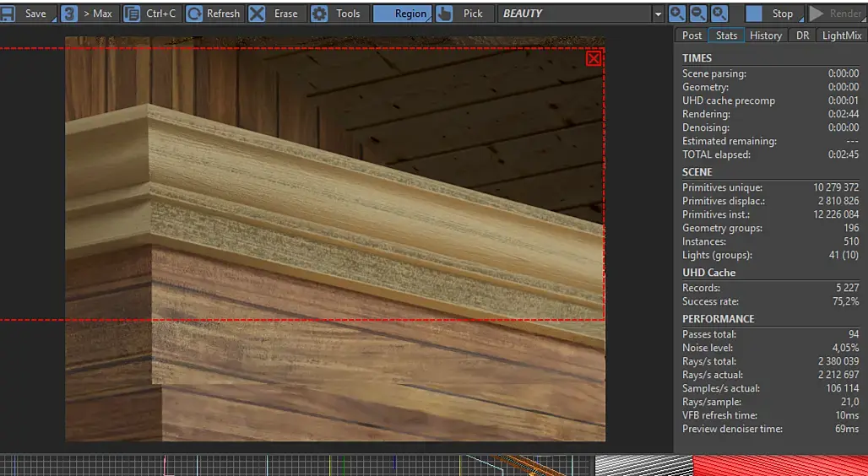
Task: Click the wireframe viewport strip at bottom
Action: pyautogui.click(x=296, y=466)
